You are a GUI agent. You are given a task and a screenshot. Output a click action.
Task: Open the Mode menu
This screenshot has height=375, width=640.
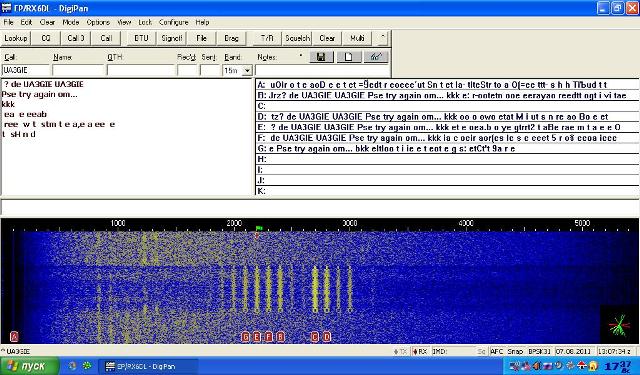tap(71, 22)
